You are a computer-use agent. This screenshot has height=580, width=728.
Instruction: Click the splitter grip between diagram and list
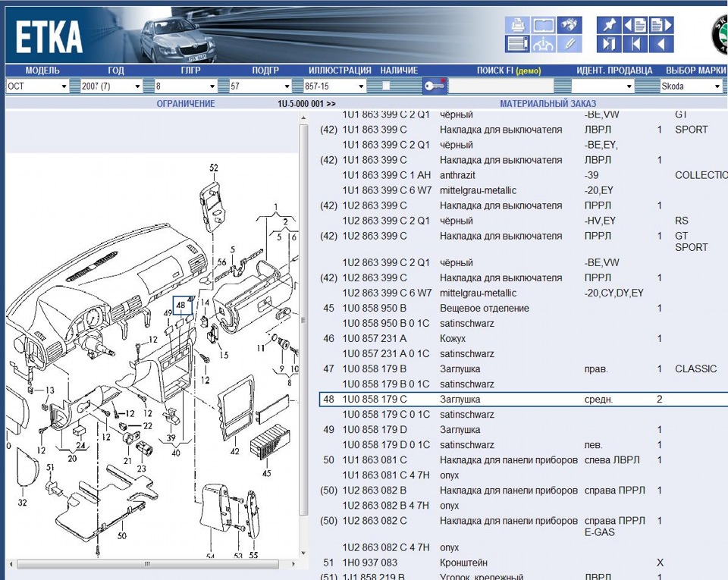tap(303, 320)
